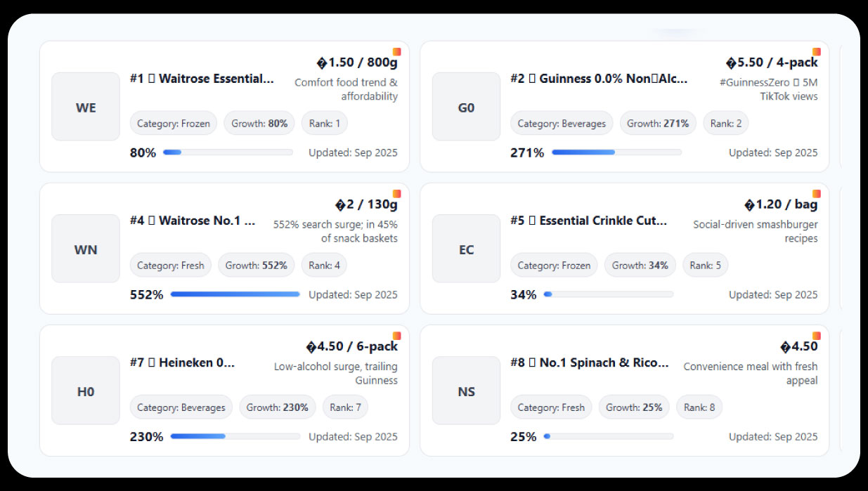Open the #2 Guinness 0.0% product title
Image resolution: width=868 pixels, height=491 pixels.
tap(599, 79)
